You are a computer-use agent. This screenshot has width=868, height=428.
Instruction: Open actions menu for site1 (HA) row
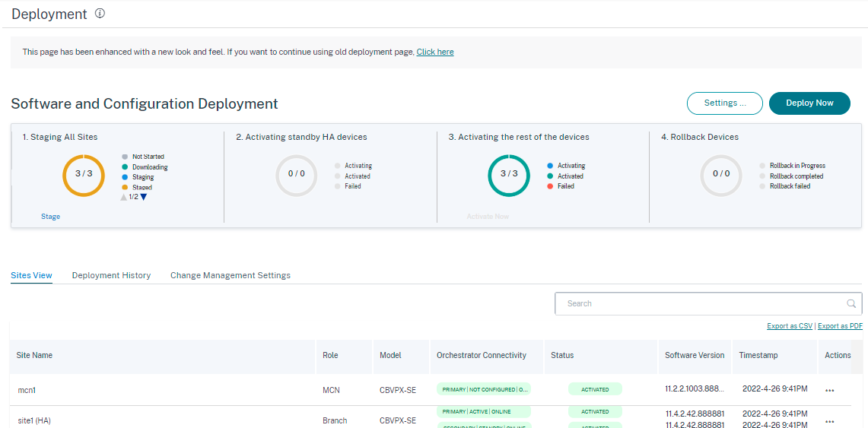click(829, 421)
